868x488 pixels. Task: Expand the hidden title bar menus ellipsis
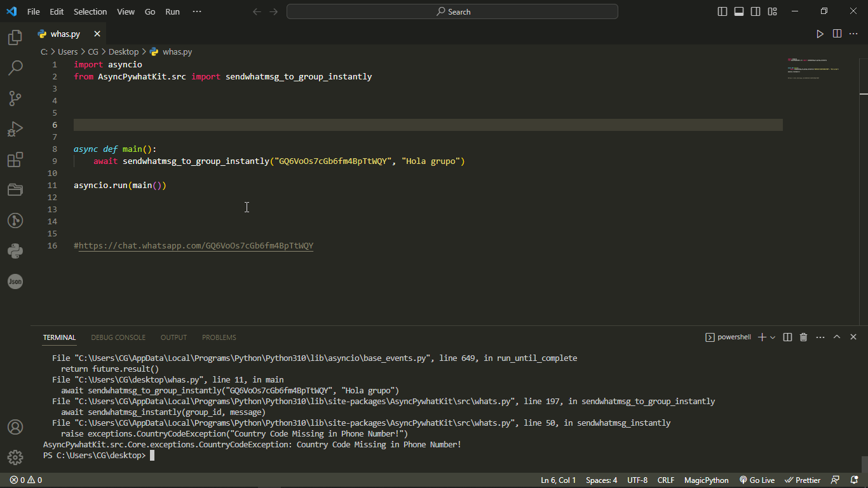point(196,11)
